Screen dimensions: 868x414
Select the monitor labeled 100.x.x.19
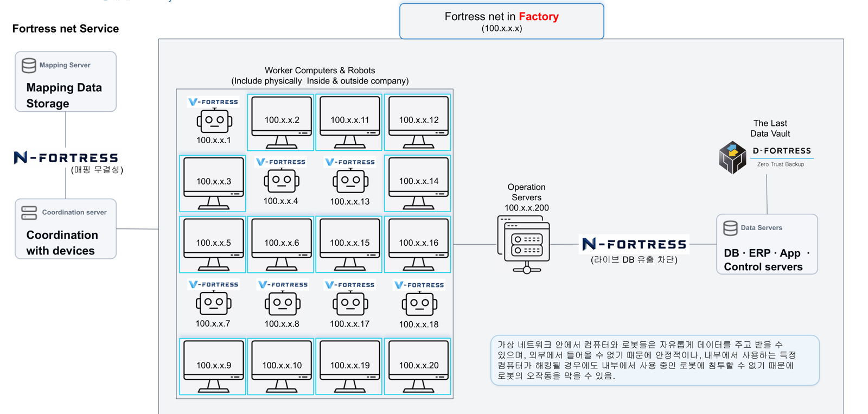tap(350, 367)
